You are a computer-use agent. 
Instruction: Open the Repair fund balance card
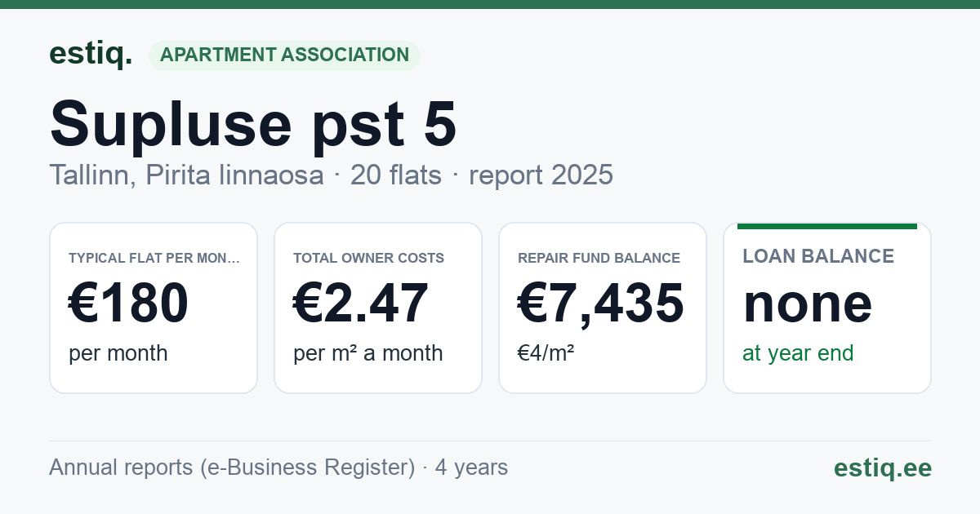point(603,308)
